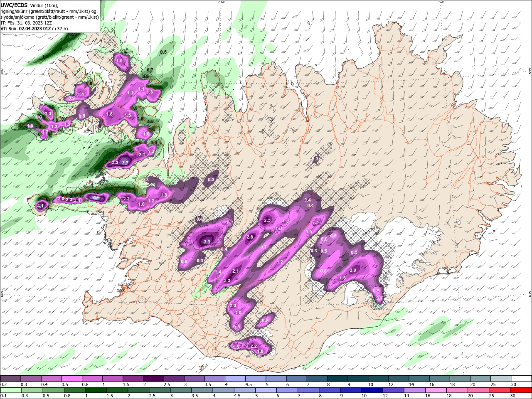Image resolution: width=532 pixels, height=399 pixels.
Task: Select the '64N' latitude label on the left edge
Action: [2, 293]
